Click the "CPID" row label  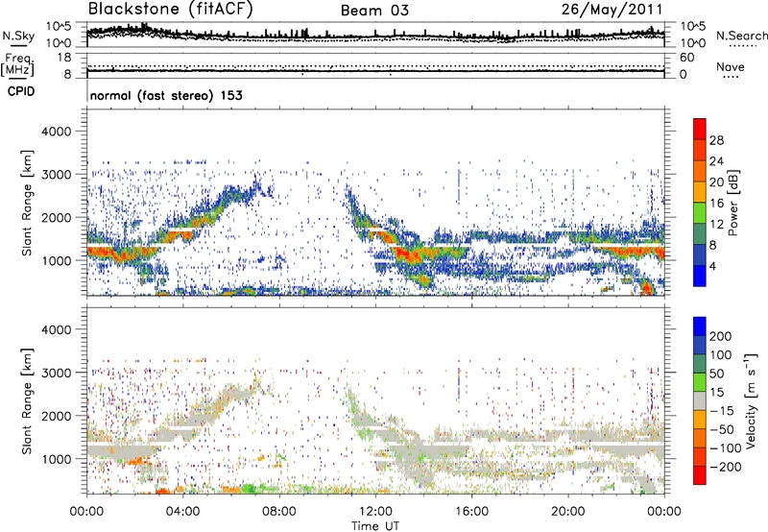pyautogui.click(x=21, y=91)
